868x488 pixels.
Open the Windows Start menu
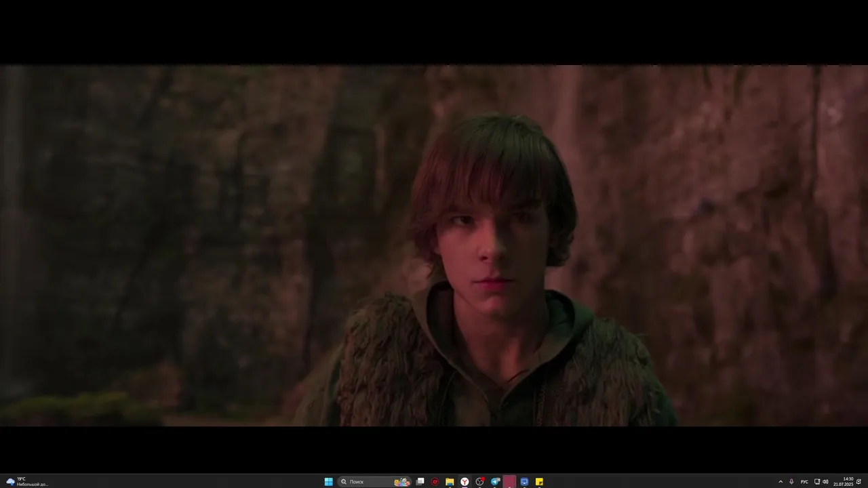(x=329, y=482)
